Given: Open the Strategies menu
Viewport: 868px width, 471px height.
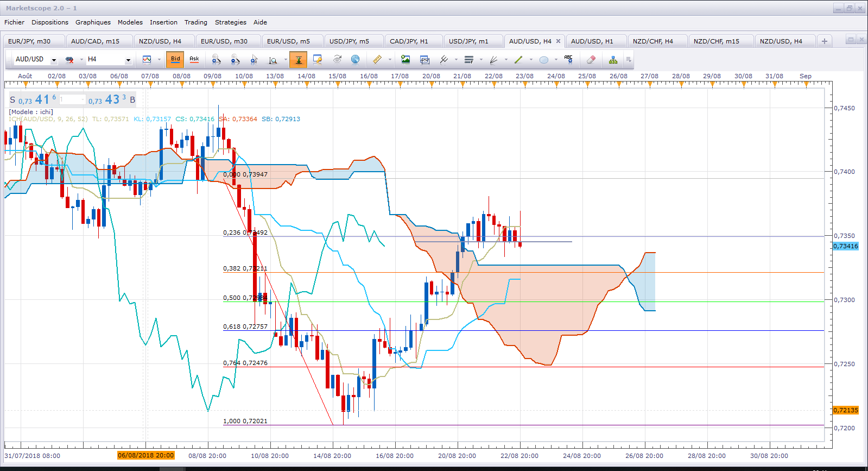Looking at the screenshot, I should 231,22.
